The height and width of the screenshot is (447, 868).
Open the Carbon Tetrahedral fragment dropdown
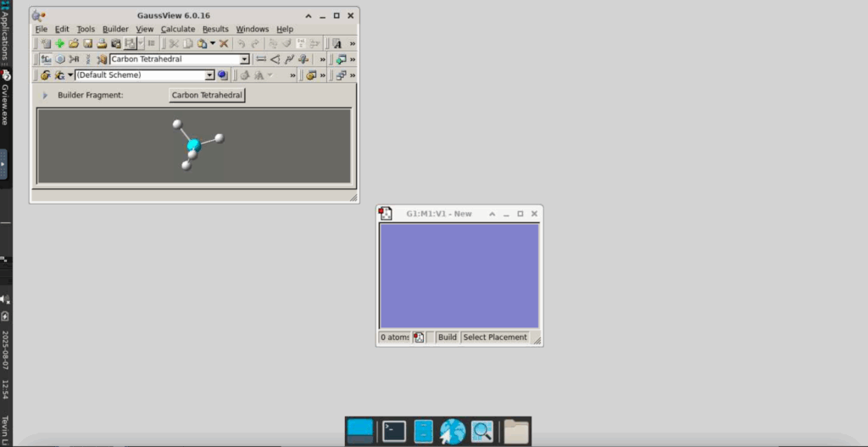pos(244,59)
